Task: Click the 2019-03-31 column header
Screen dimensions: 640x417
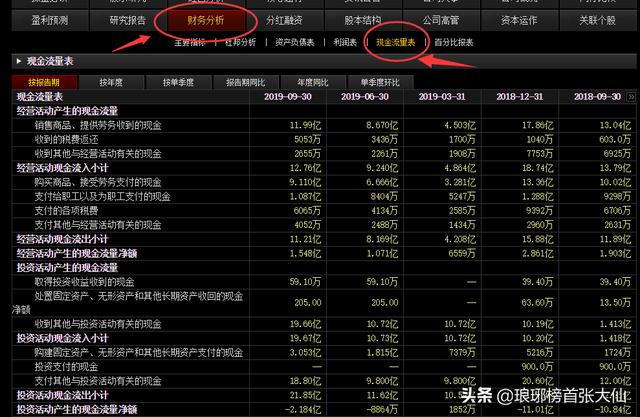Action: coord(442,97)
